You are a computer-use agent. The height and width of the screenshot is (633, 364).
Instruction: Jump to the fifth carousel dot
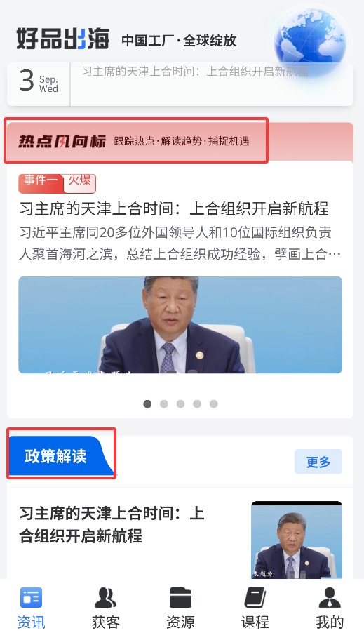pos(213,404)
